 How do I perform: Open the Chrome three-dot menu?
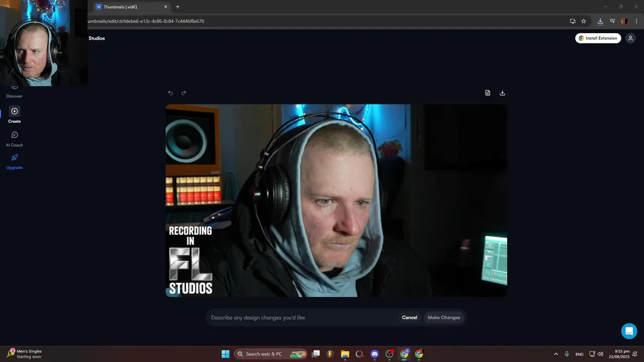[636, 21]
